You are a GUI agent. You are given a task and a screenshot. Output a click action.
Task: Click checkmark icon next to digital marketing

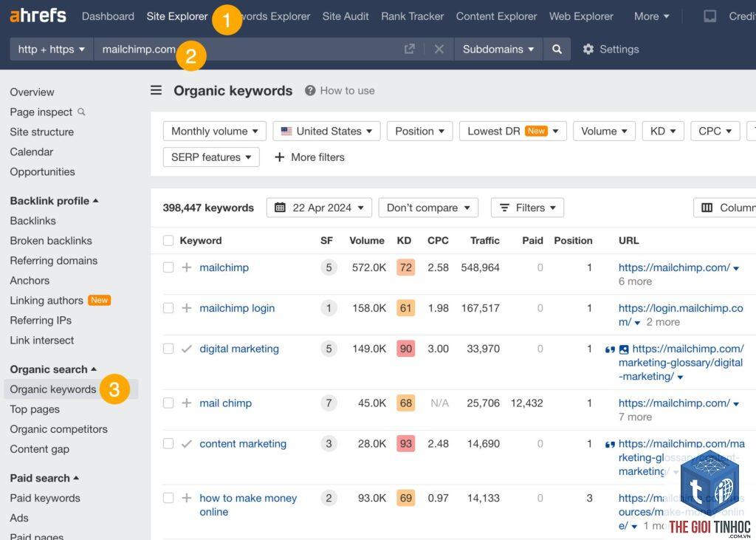[187, 349]
